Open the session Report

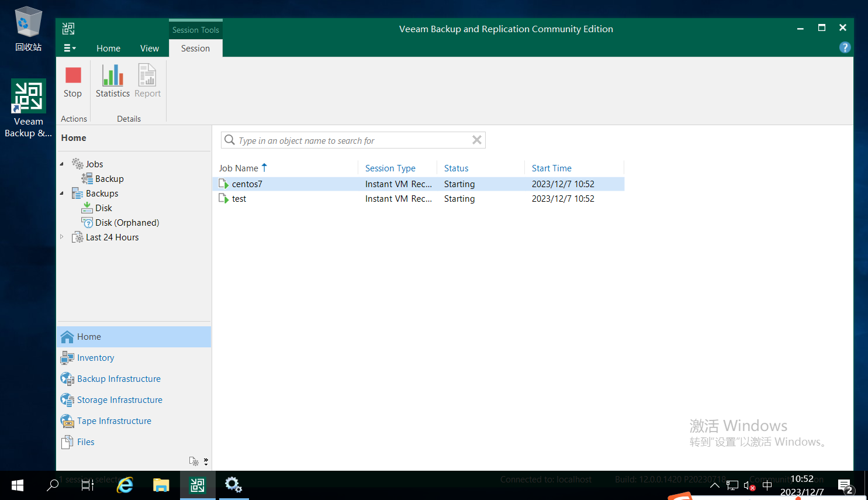147,82
